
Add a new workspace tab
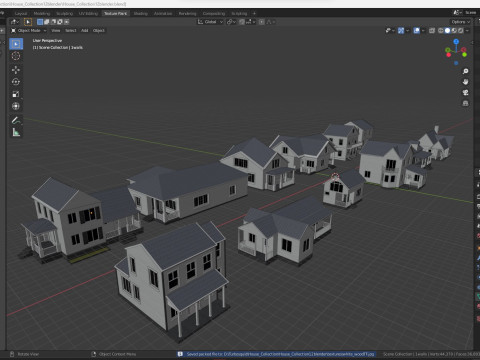click(254, 14)
